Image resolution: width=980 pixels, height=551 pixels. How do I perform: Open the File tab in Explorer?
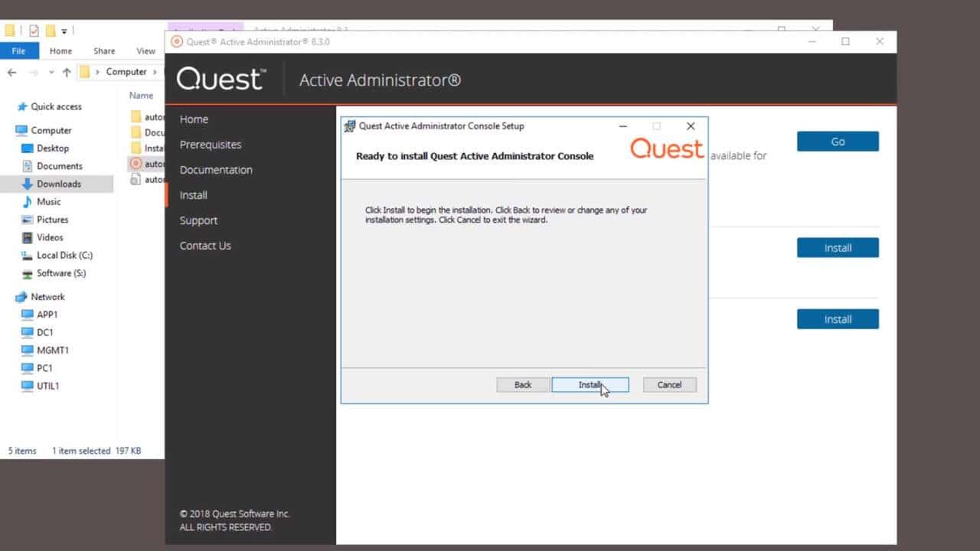pos(18,51)
